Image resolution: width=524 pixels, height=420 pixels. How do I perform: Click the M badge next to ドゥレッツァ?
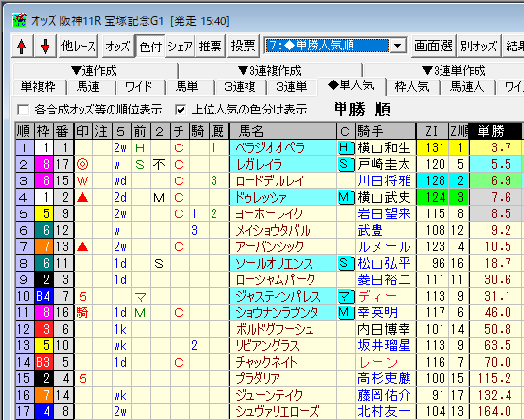[345, 197]
